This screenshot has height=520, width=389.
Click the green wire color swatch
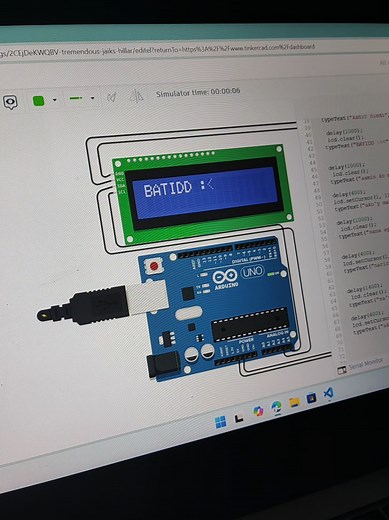pos(38,100)
